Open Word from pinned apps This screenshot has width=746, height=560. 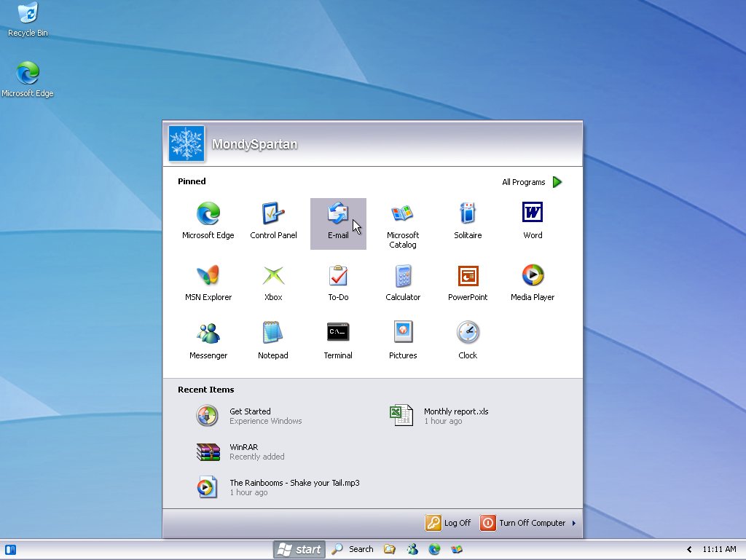pyautogui.click(x=533, y=221)
